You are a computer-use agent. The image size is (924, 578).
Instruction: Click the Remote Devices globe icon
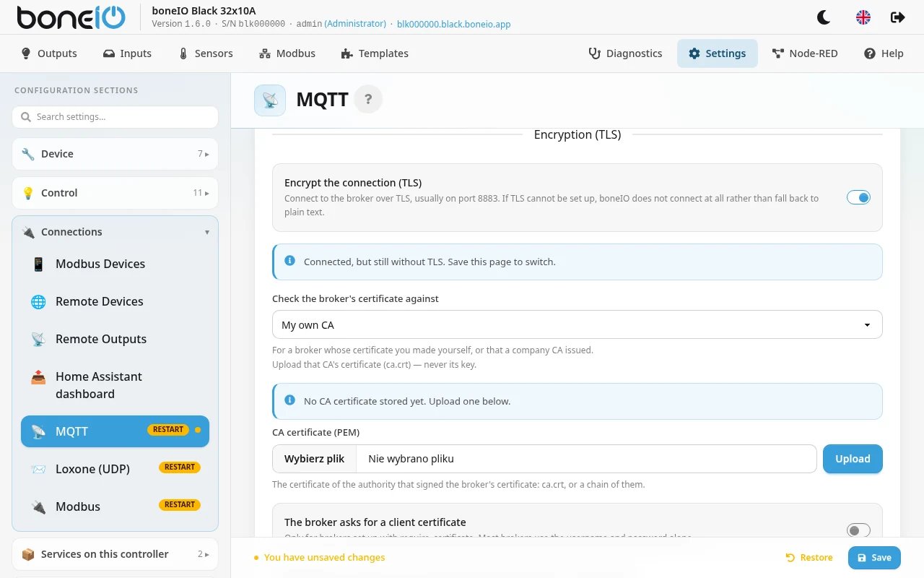[x=38, y=301]
